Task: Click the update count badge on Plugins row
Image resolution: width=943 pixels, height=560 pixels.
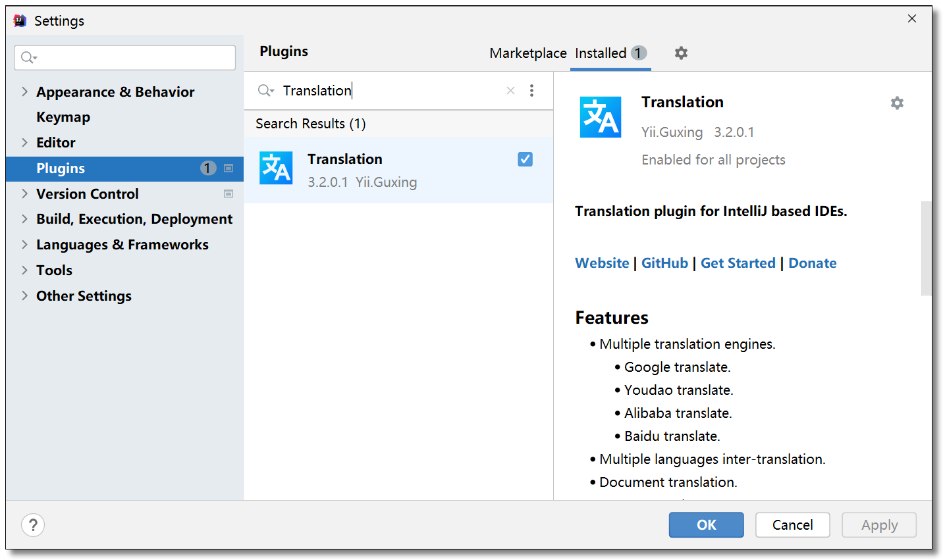Action: tap(207, 168)
